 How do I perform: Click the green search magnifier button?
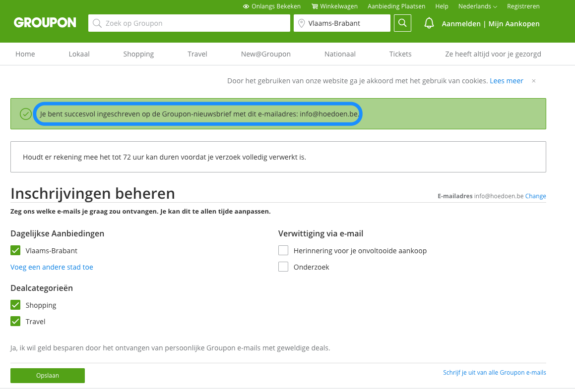click(x=402, y=23)
